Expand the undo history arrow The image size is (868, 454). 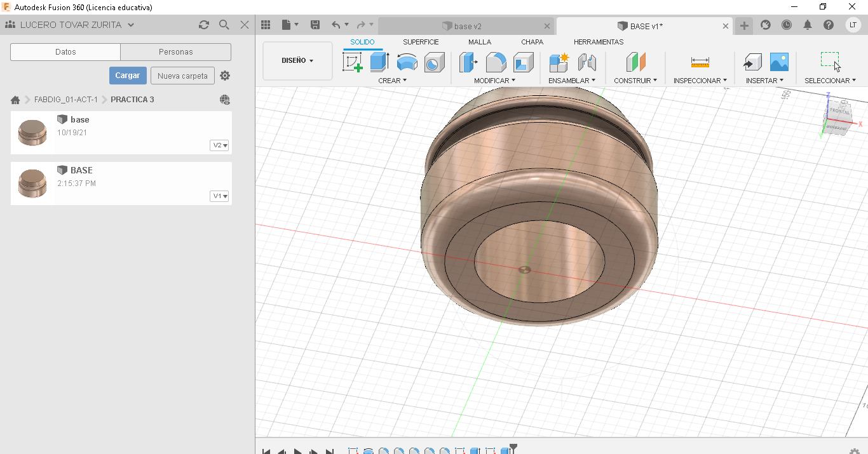(346, 25)
